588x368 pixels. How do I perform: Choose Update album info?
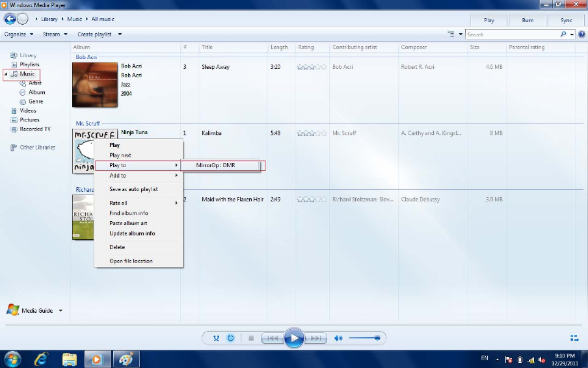pos(139,233)
